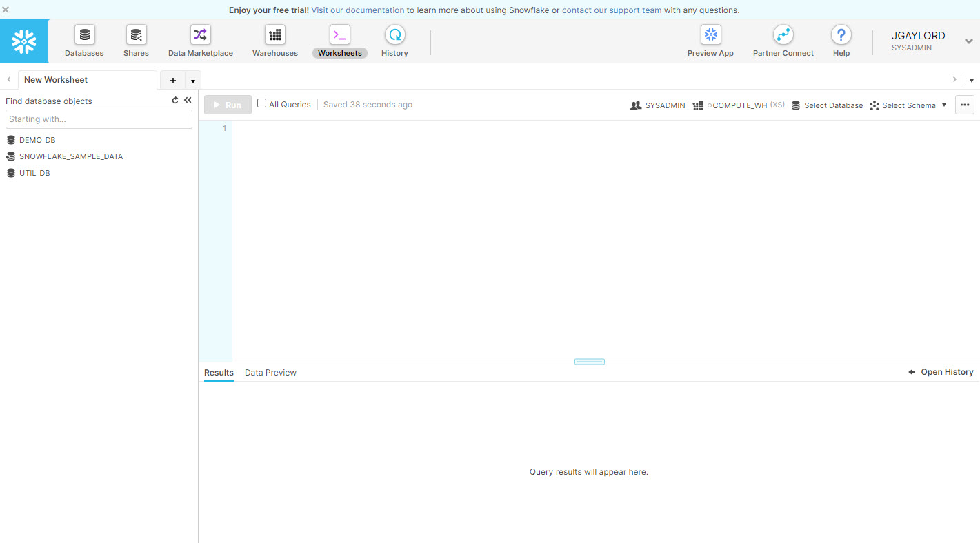Collapse the database objects sidebar
The width and height of the screenshot is (980, 543).
(188, 101)
